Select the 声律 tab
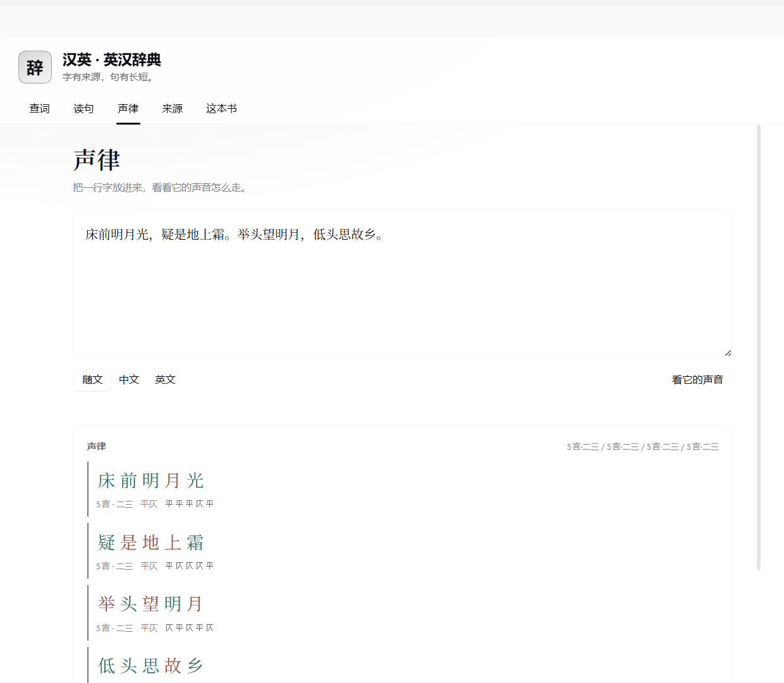 click(x=128, y=109)
